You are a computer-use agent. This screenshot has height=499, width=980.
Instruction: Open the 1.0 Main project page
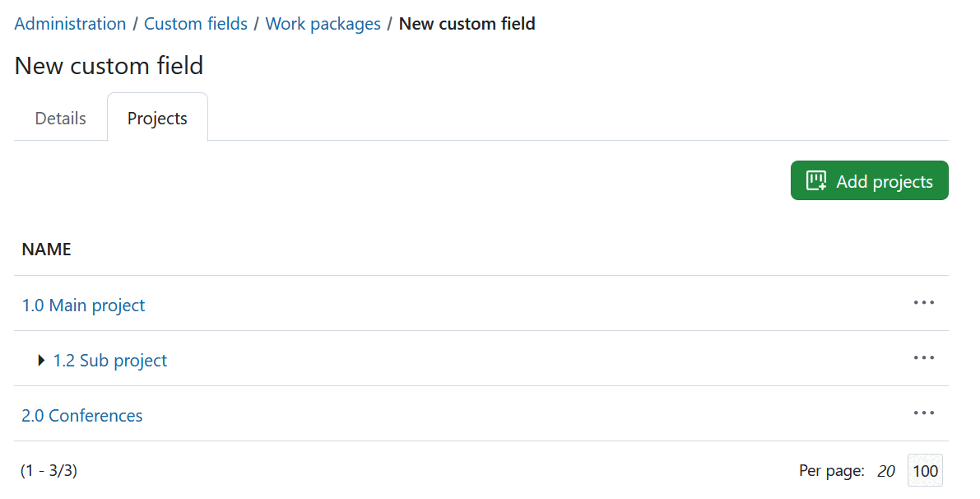(x=83, y=305)
